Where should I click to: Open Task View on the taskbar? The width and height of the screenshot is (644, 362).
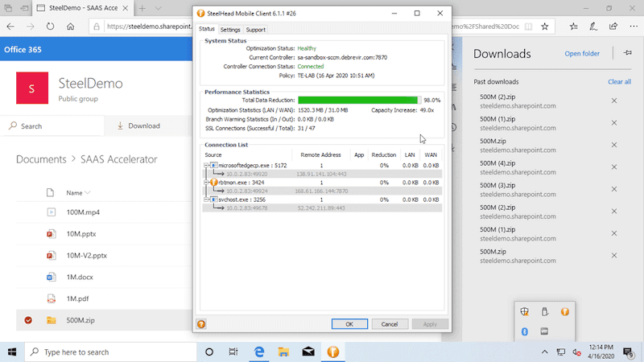coord(233,352)
